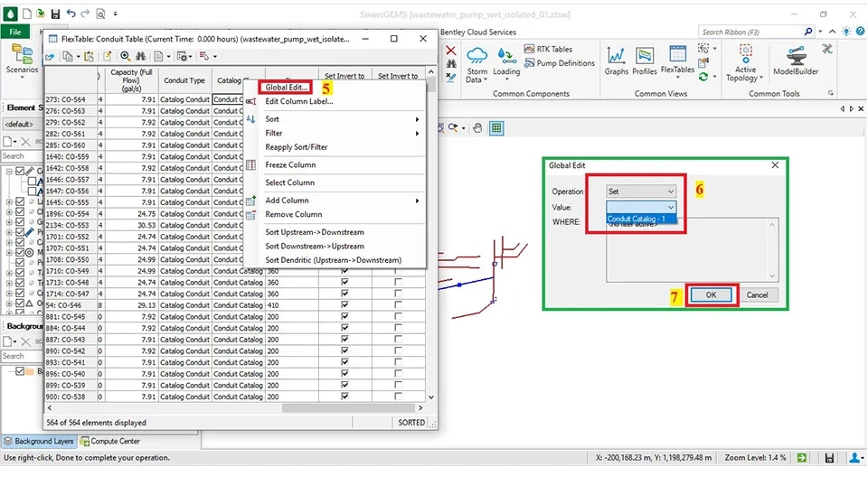This screenshot has width=868, height=495.
Task: Click Cancel in the Global Edit dialog
Action: 757,295
